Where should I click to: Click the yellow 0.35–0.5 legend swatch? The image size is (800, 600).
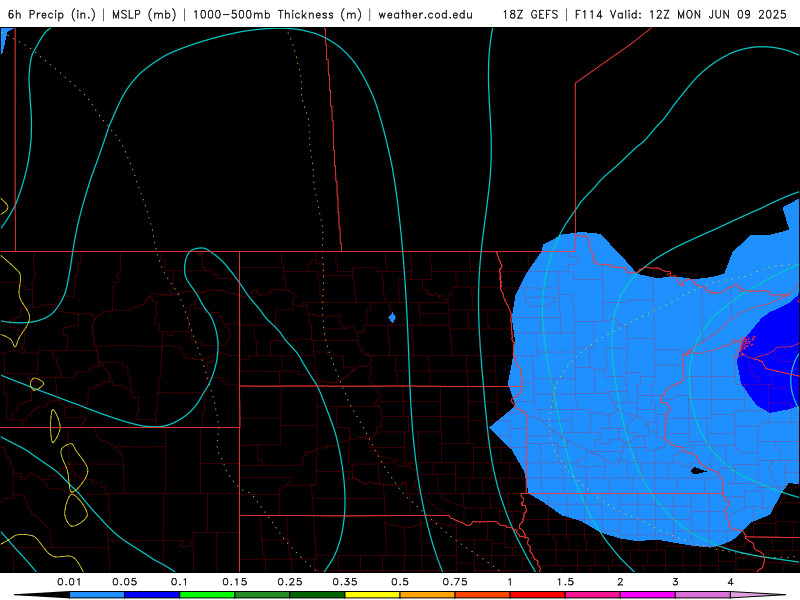point(372,595)
